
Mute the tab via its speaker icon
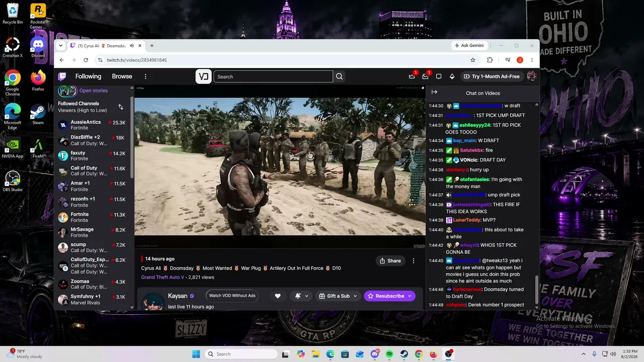pos(132,46)
